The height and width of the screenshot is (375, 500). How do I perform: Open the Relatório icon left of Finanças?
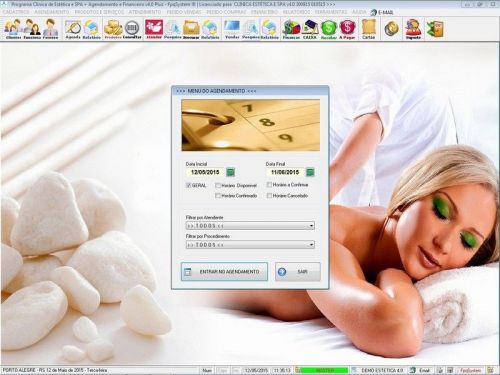269,29
